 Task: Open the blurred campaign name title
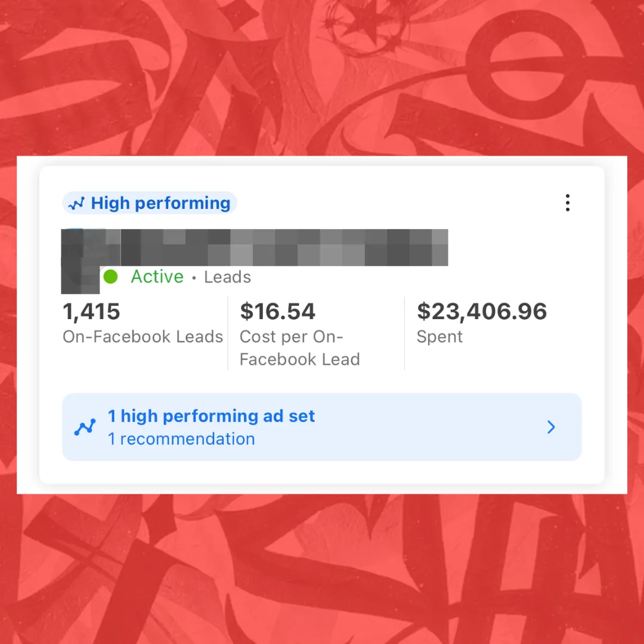point(284,247)
